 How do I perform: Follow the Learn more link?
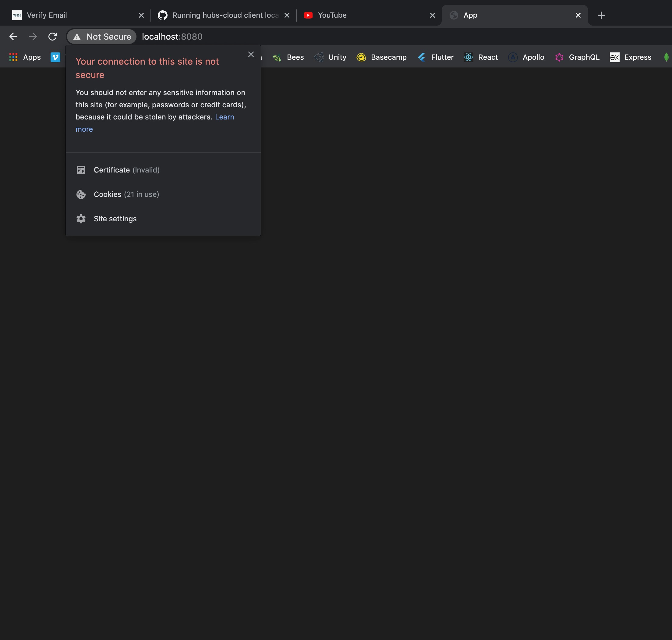224,117
